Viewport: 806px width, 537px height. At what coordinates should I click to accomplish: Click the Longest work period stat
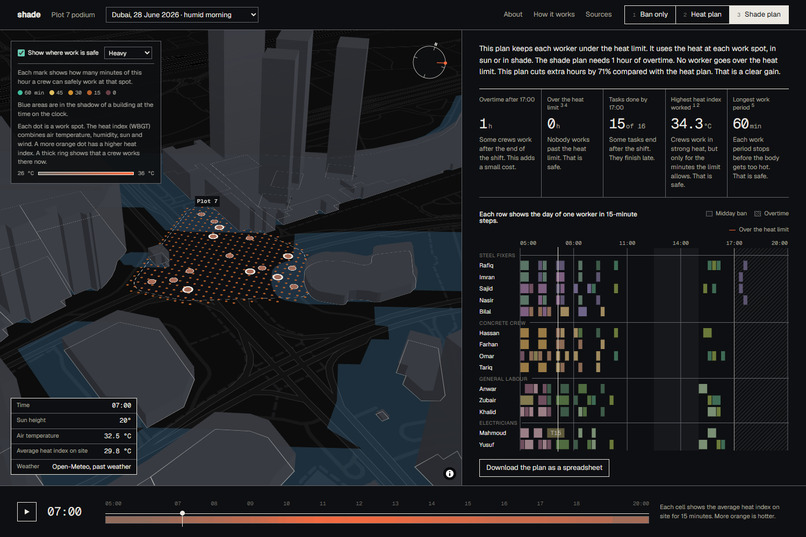[x=758, y=143]
